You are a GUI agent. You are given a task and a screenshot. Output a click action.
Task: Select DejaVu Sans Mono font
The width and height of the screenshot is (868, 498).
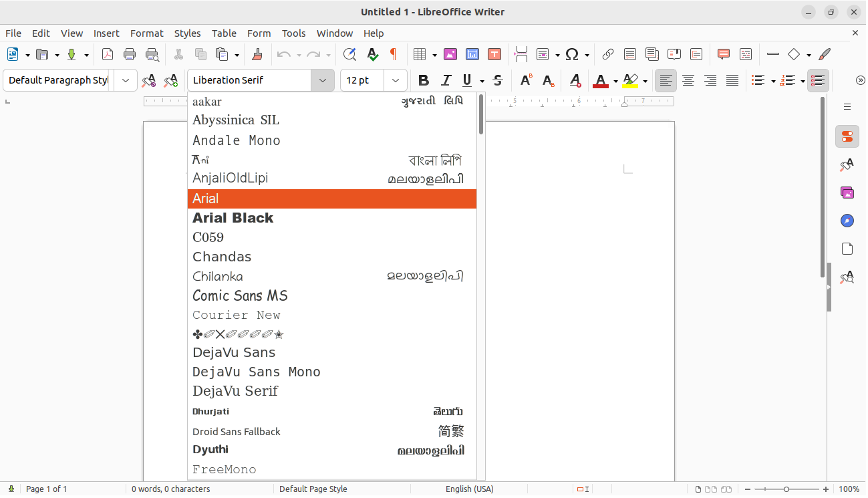pyautogui.click(x=332, y=372)
